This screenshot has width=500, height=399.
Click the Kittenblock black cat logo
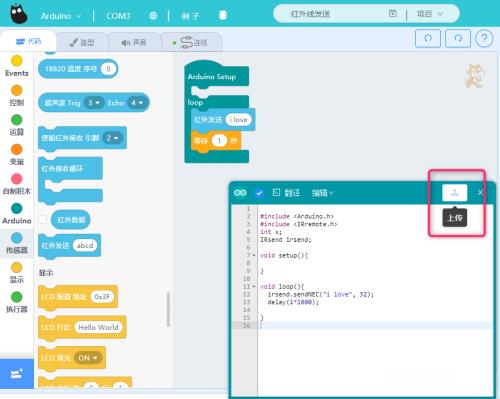(18, 13)
